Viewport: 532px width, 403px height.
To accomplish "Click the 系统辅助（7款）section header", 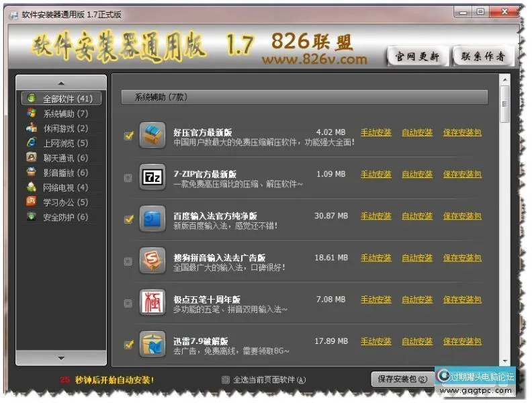I will pyautogui.click(x=304, y=97).
